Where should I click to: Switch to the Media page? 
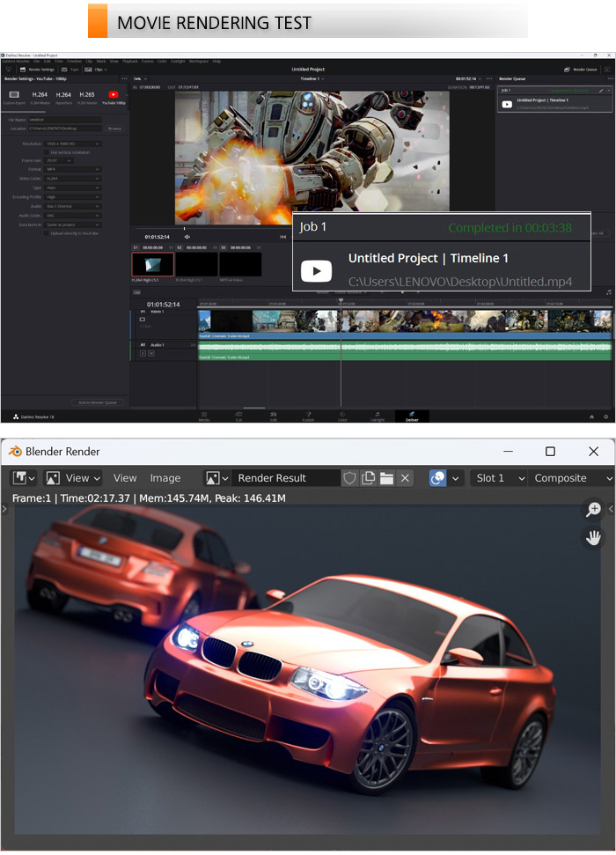[x=204, y=416]
